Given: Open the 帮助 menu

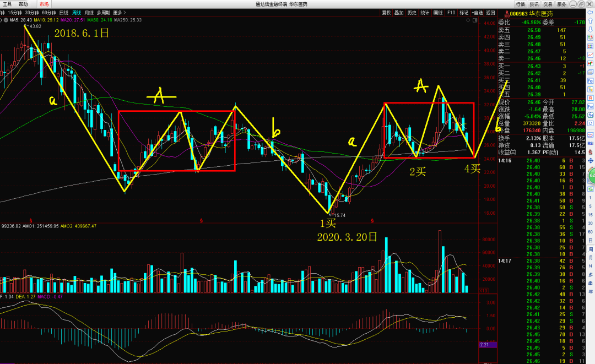Looking at the screenshot, I should [x=23, y=4].
